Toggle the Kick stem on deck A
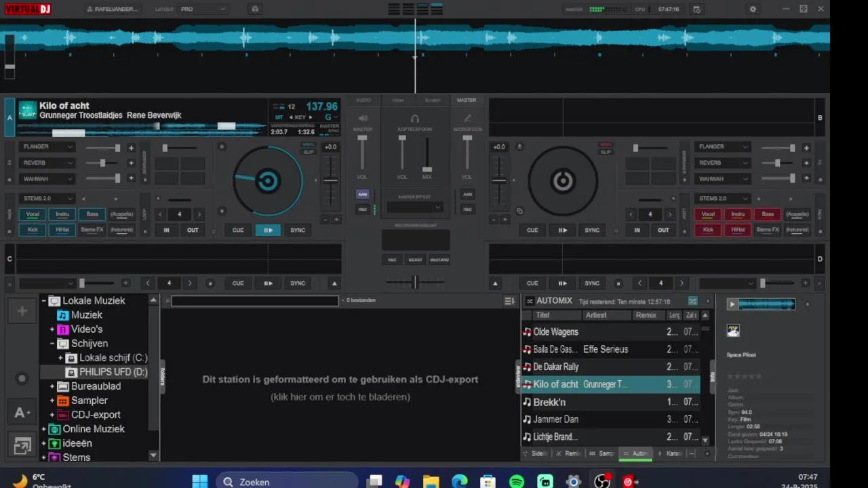The width and height of the screenshot is (868, 488). tap(33, 230)
